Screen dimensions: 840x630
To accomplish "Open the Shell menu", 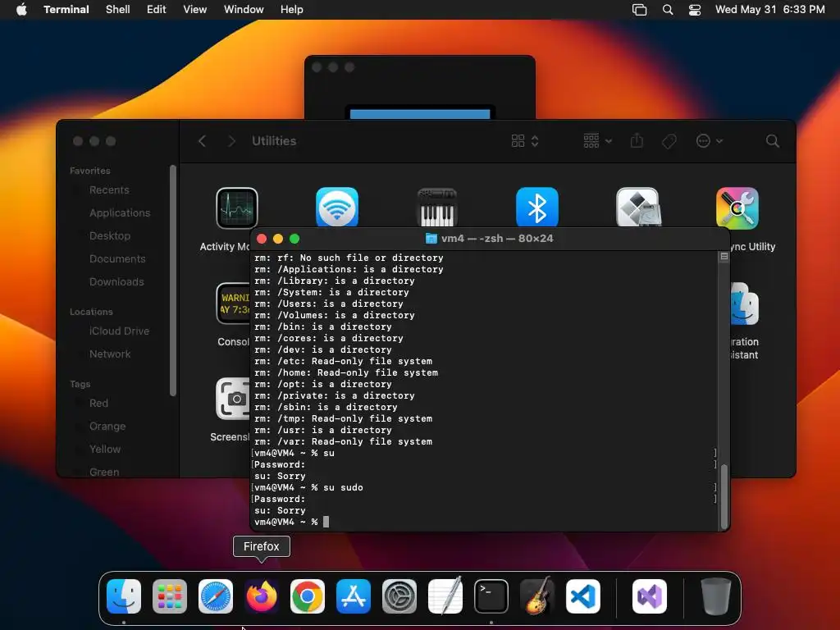I will pyautogui.click(x=118, y=10).
